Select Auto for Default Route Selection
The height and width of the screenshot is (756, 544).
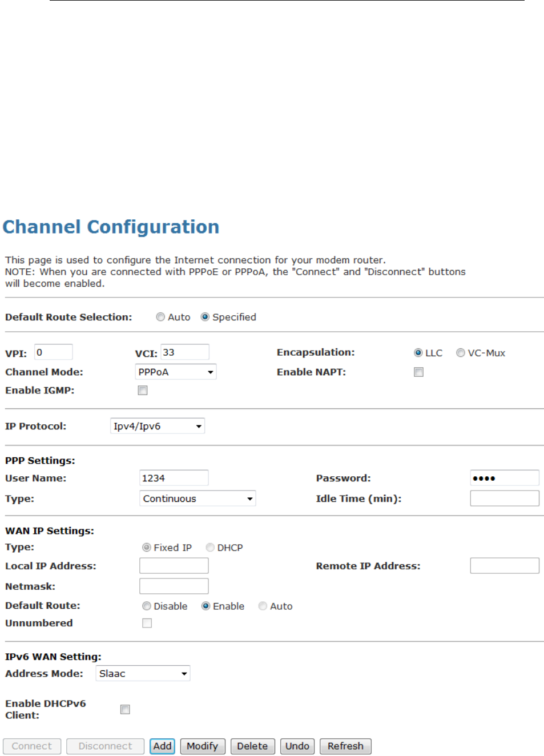160,317
